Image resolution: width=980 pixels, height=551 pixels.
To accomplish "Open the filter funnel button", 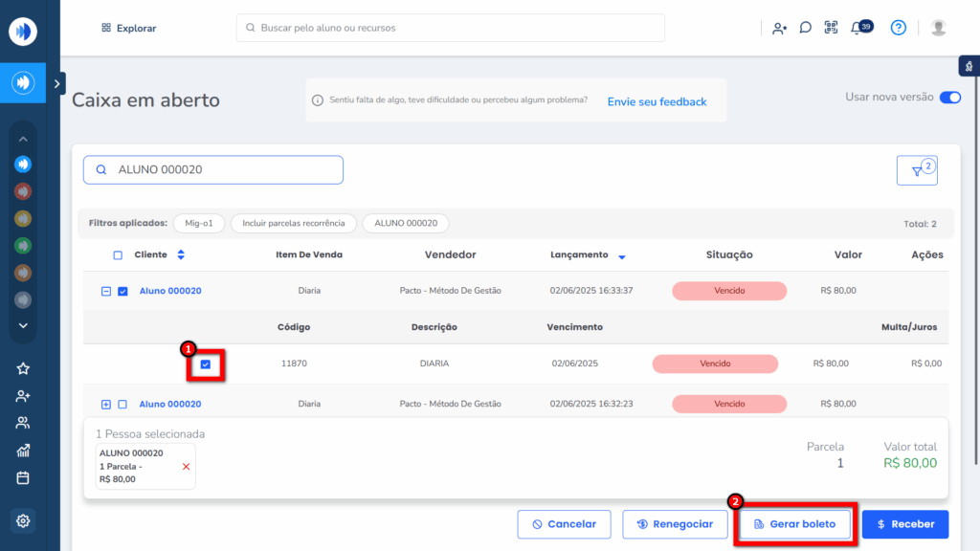I will [x=917, y=171].
